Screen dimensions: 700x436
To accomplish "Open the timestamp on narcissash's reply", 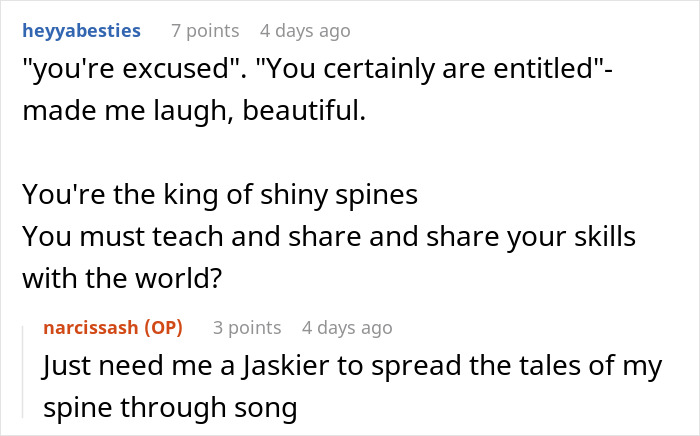I will (x=347, y=327).
